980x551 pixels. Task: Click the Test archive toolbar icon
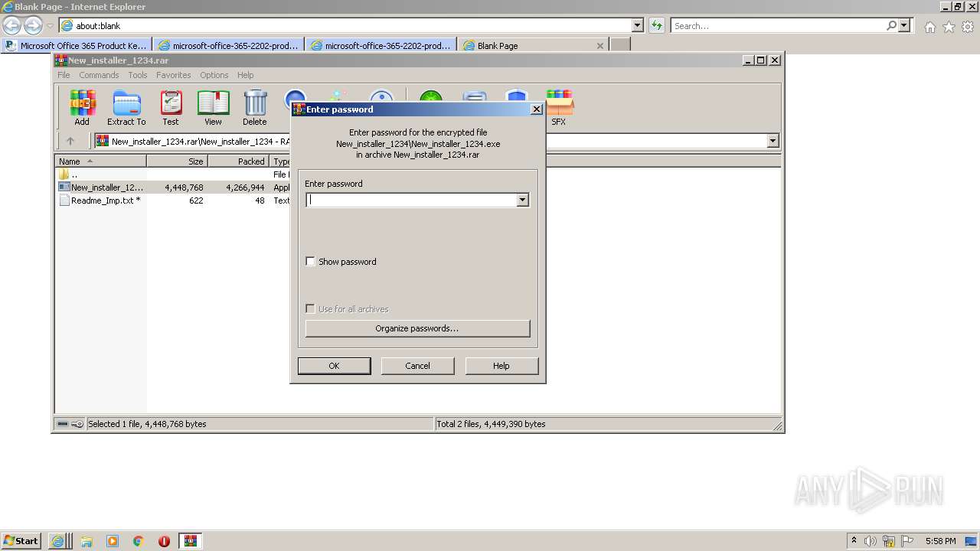(x=170, y=108)
